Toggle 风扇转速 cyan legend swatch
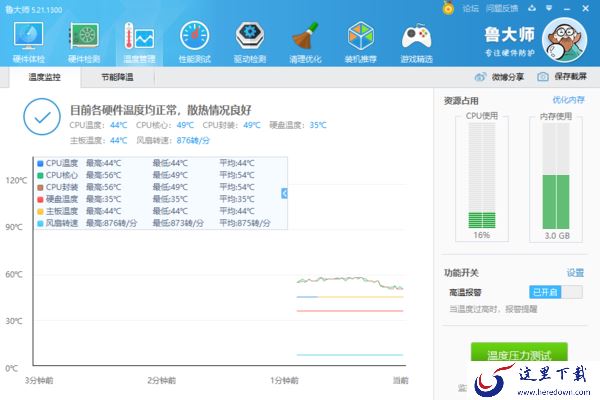 40,223
